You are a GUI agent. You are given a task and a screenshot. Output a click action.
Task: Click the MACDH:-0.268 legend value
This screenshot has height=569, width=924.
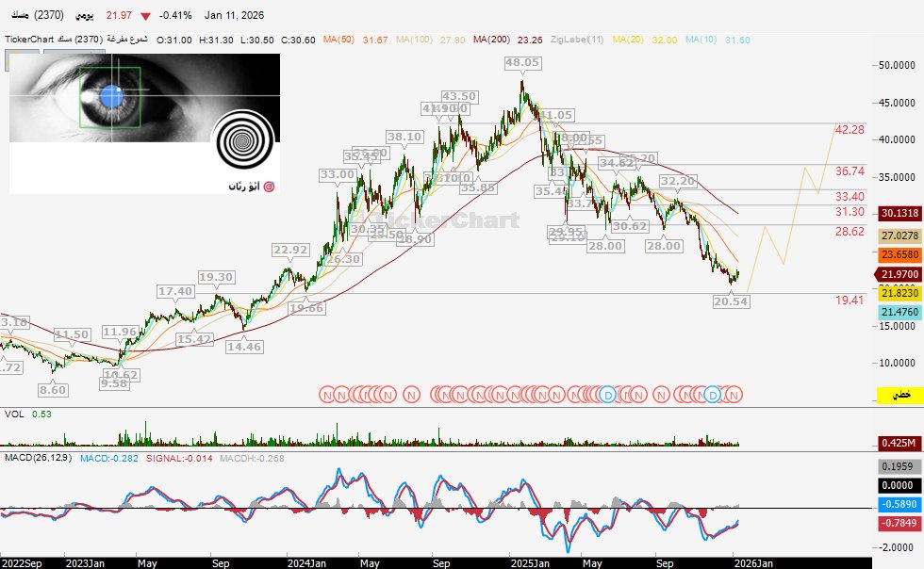coord(252,458)
